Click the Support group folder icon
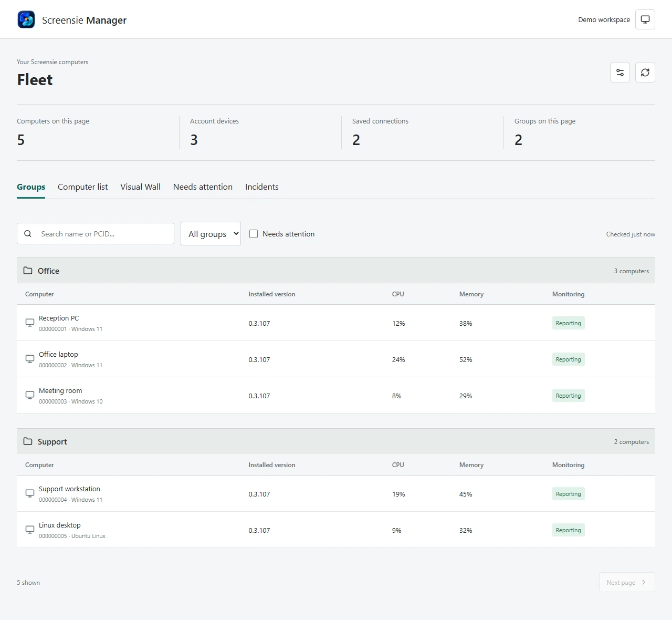672x620 pixels. [28, 441]
